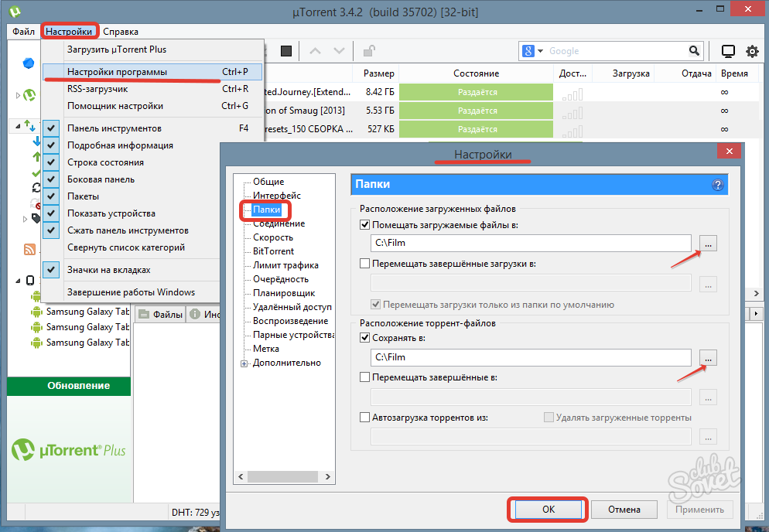The width and height of the screenshot is (769, 532).
Task: Expand the labels sidebar node
Action: (25, 219)
